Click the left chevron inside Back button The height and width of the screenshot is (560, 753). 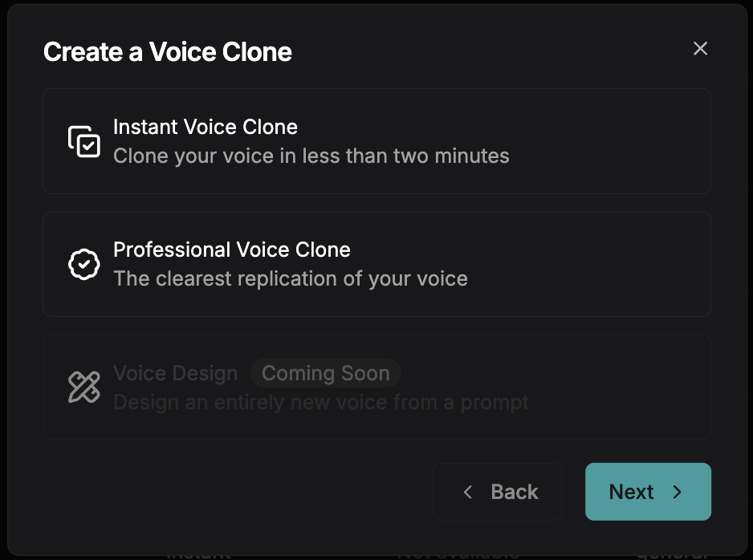tap(468, 492)
